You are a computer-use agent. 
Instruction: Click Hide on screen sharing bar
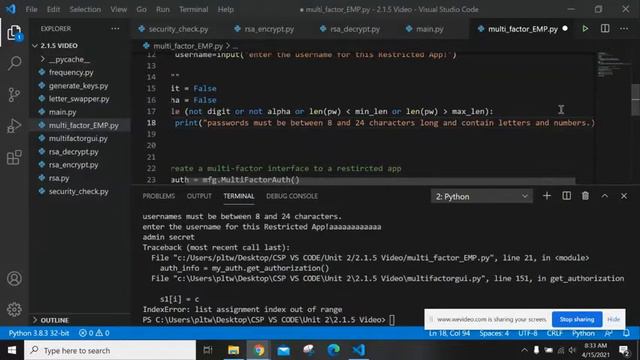coord(613,319)
